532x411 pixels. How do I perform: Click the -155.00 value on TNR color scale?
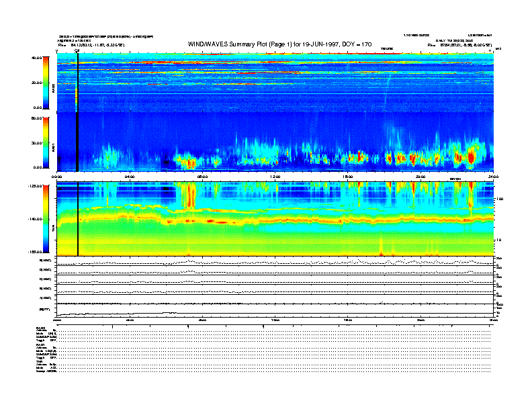point(35,252)
